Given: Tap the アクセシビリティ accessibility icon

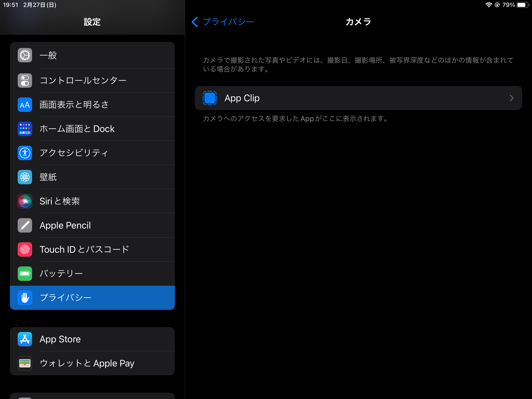Looking at the screenshot, I should [25, 153].
